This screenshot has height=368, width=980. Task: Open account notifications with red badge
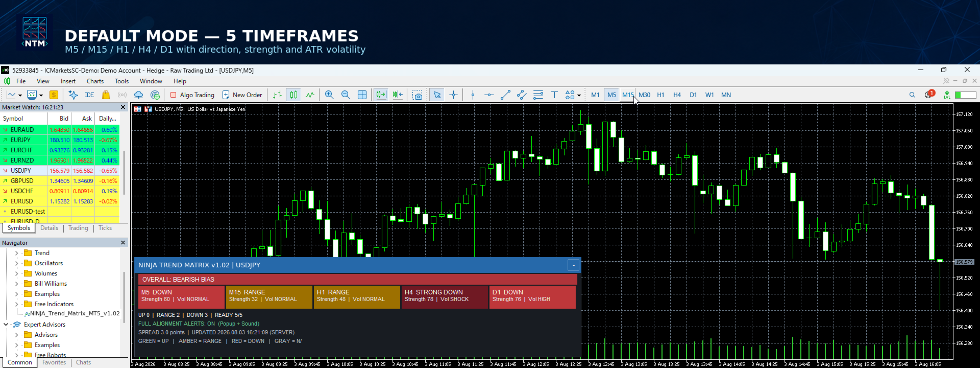point(929,94)
